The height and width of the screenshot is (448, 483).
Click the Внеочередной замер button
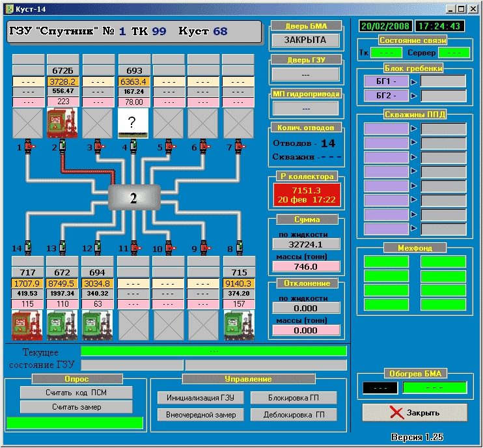200,414
